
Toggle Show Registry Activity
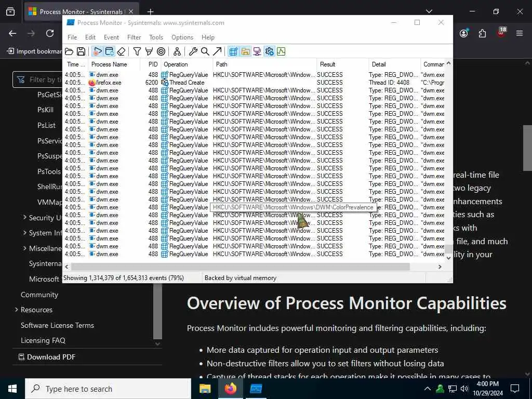click(233, 51)
